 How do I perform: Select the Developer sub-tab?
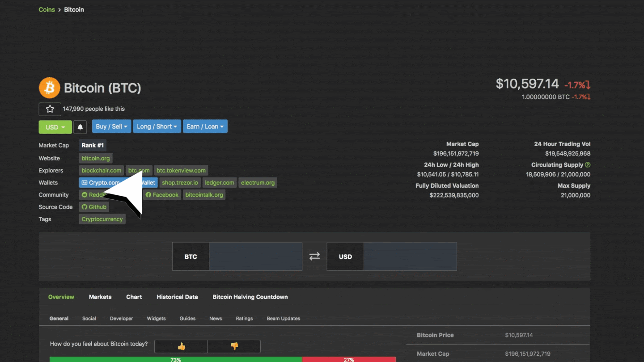tap(122, 319)
